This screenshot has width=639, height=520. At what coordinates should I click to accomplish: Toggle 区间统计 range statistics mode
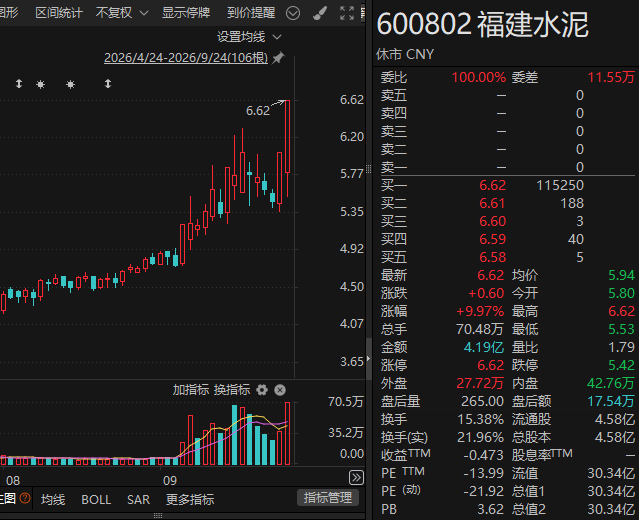[59, 13]
